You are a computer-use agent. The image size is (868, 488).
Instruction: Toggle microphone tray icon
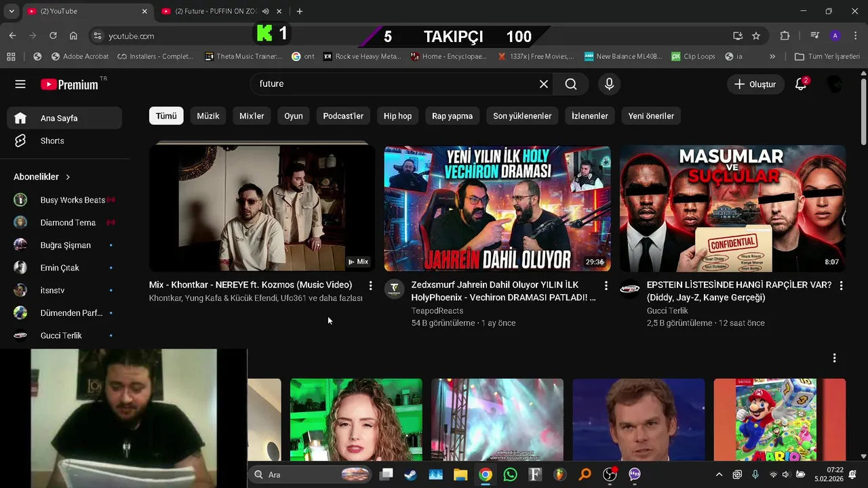click(755, 474)
